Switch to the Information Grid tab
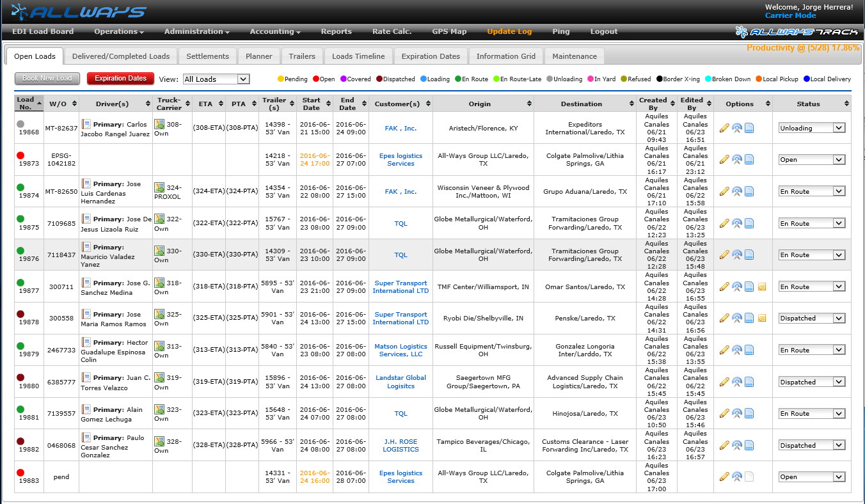The height and width of the screenshot is (504, 865). [x=506, y=56]
